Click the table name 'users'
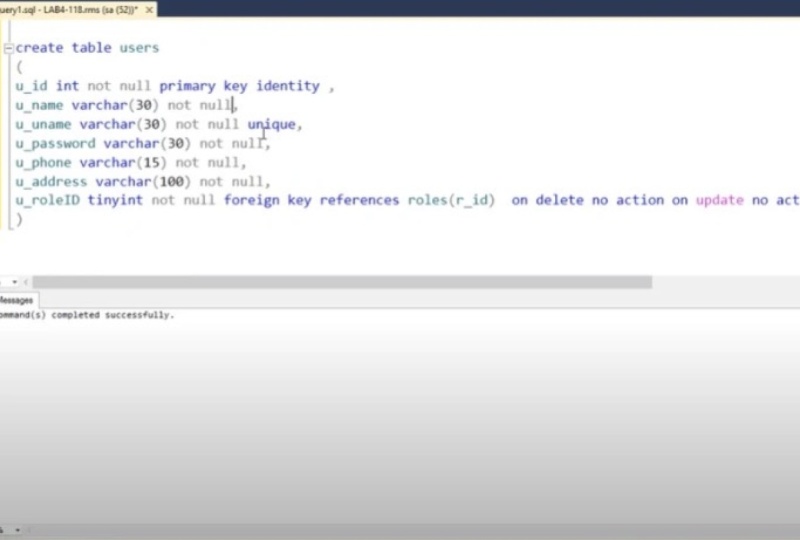The image size is (800, 540). [x=139, y=47]
